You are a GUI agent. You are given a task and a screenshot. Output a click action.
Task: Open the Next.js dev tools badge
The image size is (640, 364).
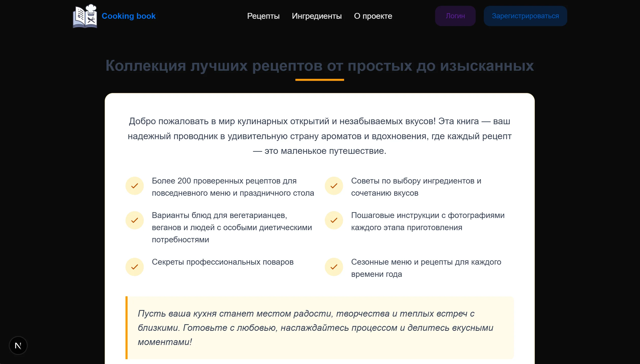pyautogui.click(x=18, y=345)
